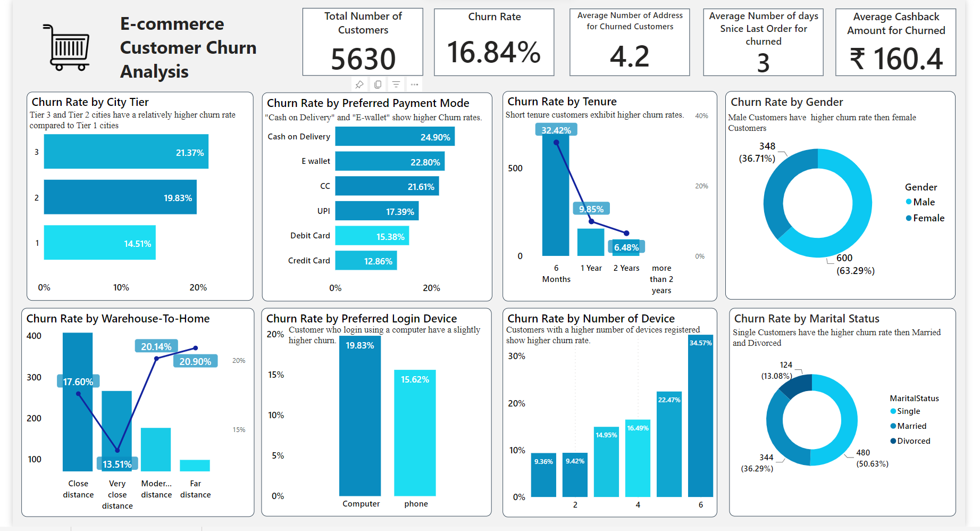Open more options ellipsis menu

[414, 85]
